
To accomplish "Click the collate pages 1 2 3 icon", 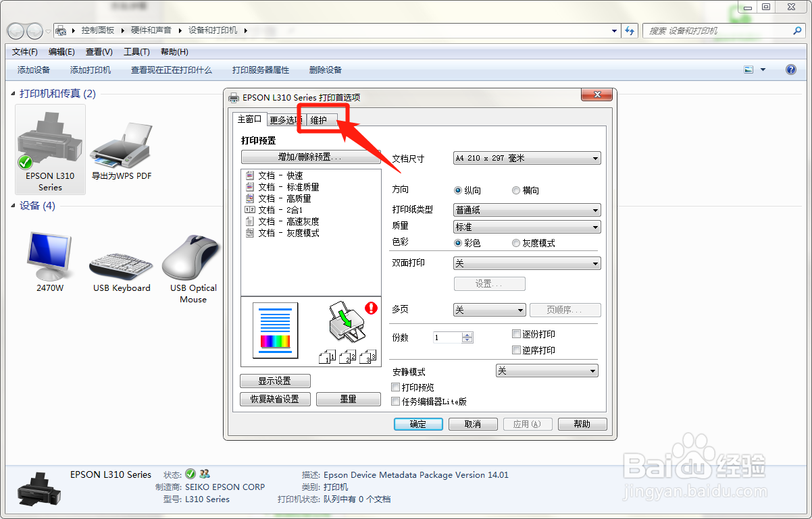I will 347,356.
